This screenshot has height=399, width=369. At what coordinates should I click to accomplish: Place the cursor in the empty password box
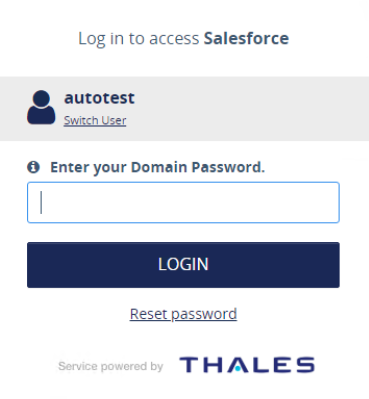click(x=183, y=202)
